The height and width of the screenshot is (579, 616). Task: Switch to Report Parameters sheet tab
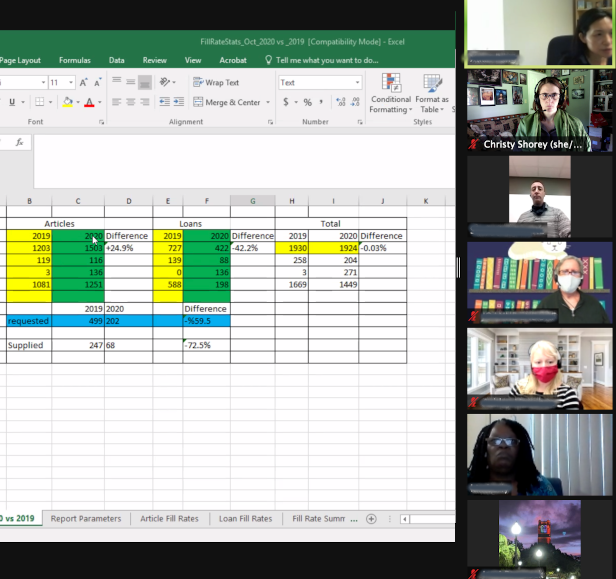86,519
